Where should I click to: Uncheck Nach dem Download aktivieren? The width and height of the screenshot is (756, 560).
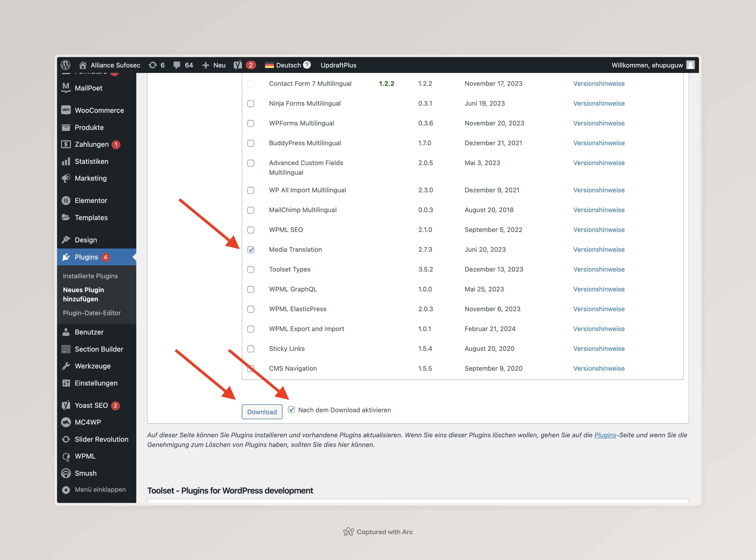click(291, 410)
